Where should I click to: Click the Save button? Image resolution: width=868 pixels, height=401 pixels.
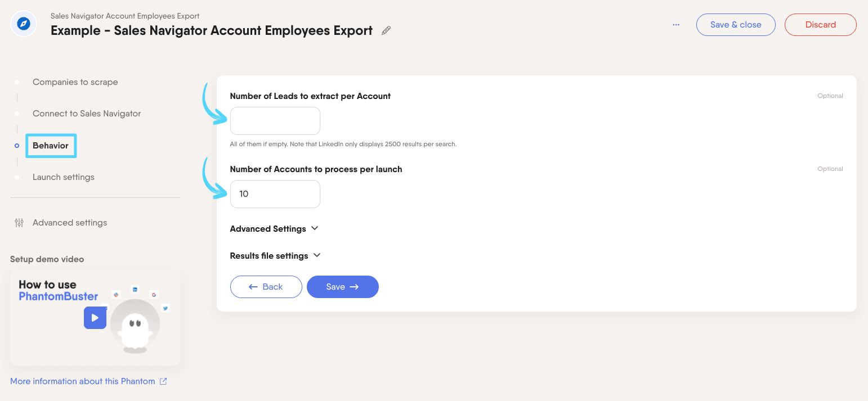click(x=343, y=287)
